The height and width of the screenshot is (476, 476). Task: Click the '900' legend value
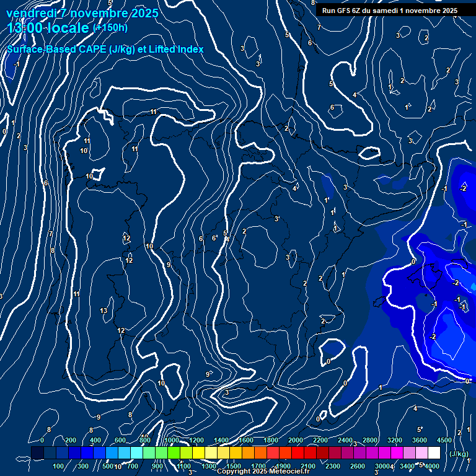tap(157, 466)
